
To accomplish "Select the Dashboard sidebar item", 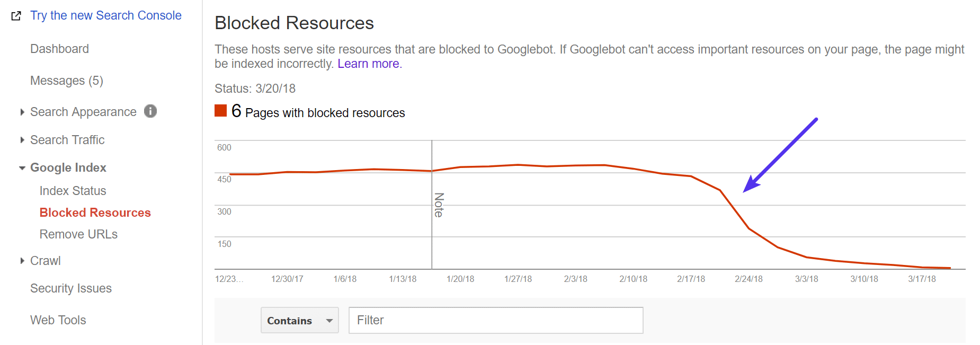I will coord(59,48).
